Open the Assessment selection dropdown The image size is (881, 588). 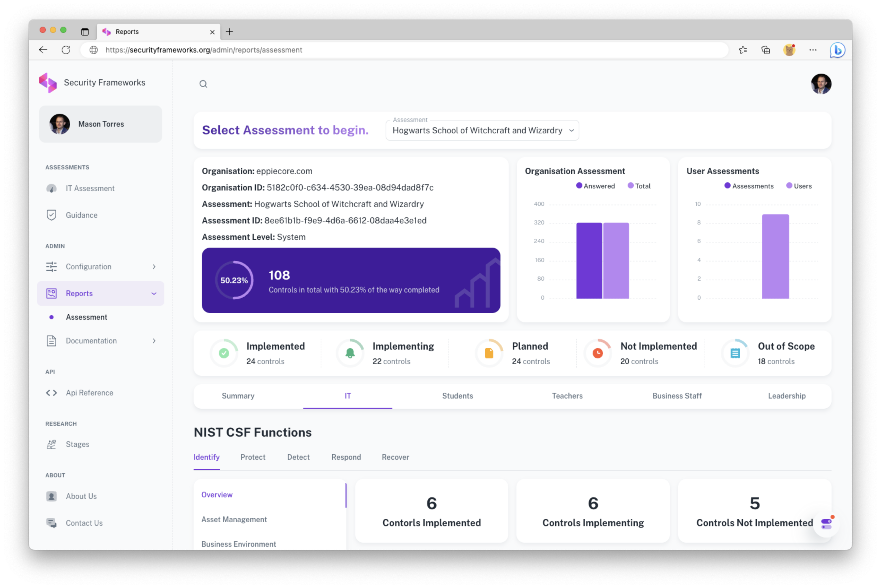(x=482, y=131)
